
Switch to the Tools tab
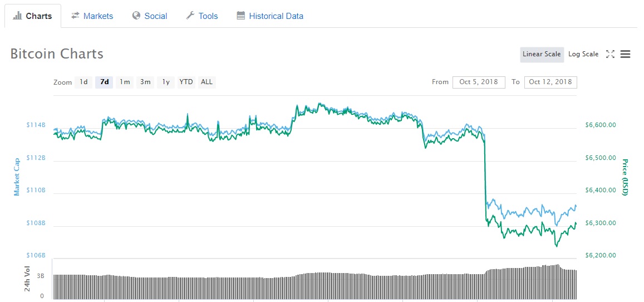coord(201,16)
